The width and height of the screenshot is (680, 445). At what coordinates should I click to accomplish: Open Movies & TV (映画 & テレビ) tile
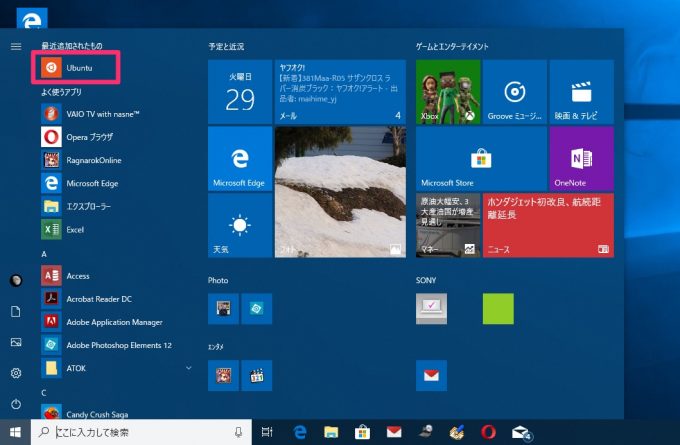[582, 92]
